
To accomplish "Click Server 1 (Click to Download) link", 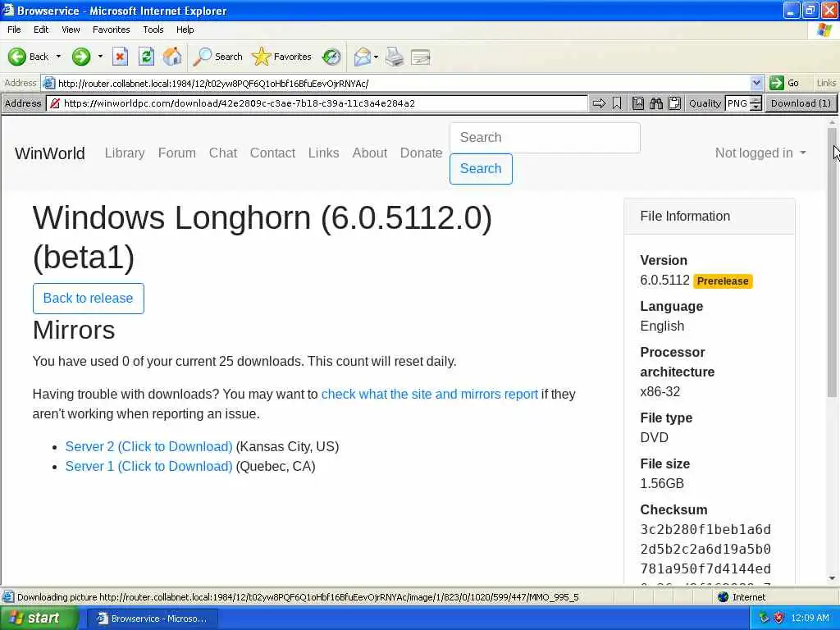I will point(149,467).
